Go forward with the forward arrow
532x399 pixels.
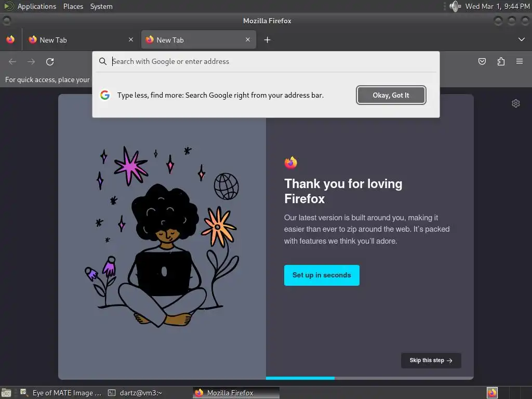(31, 61)
